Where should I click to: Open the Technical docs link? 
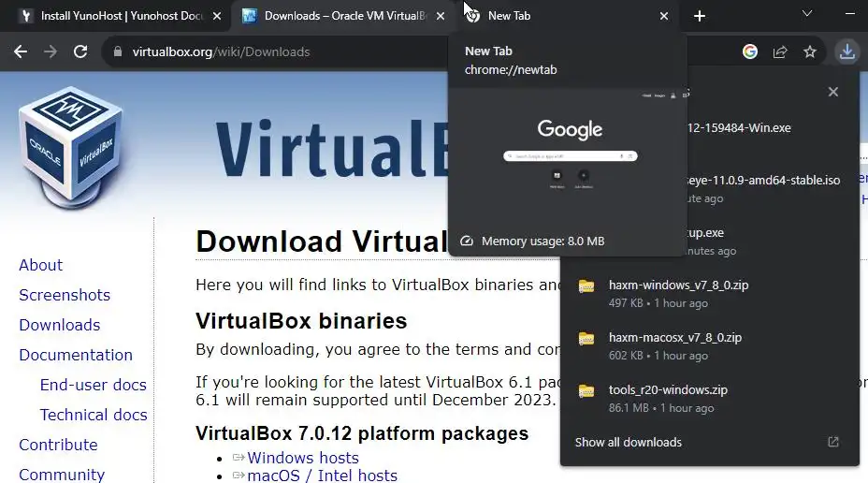(x=94, y=415)
